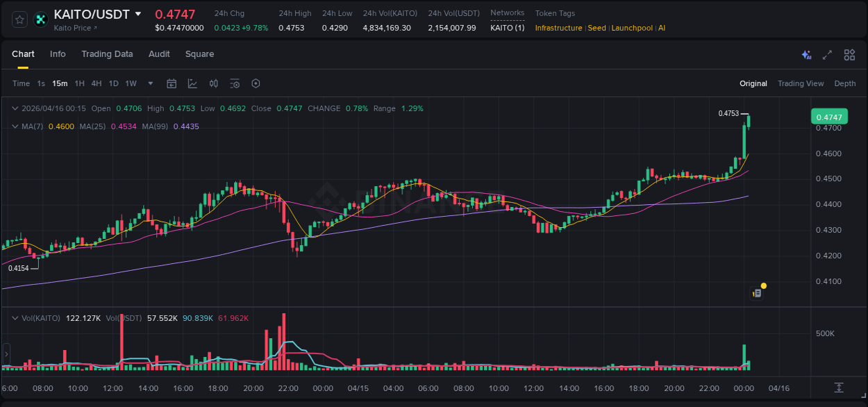Collapse the MA(7) indicator row
868x407 pixels.
(14, 126)
